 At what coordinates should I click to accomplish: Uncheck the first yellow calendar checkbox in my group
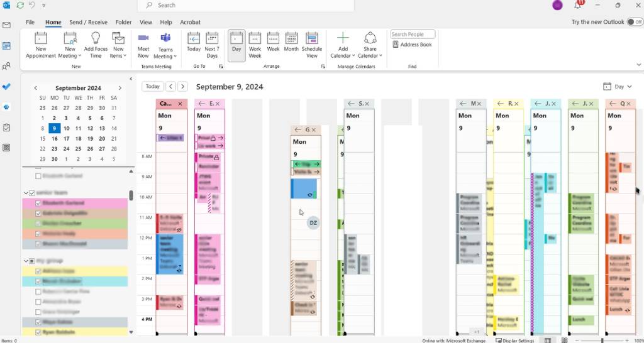(38, 271)
